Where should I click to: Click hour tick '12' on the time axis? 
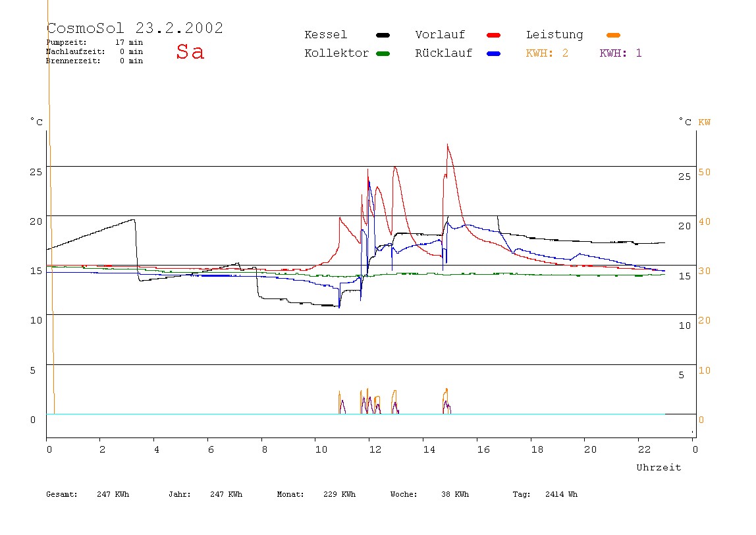[375, 449]
